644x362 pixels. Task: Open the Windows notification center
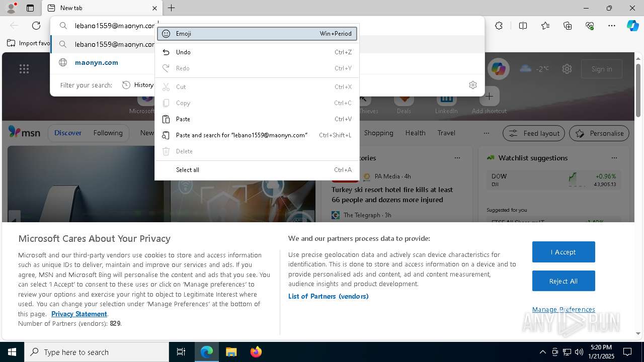pyautogui.click(x=627, y=352)
